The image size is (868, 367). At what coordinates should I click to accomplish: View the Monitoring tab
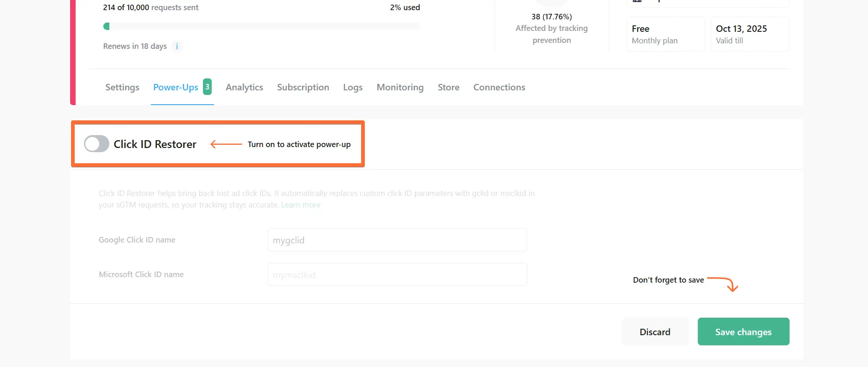tap(400, 87)
